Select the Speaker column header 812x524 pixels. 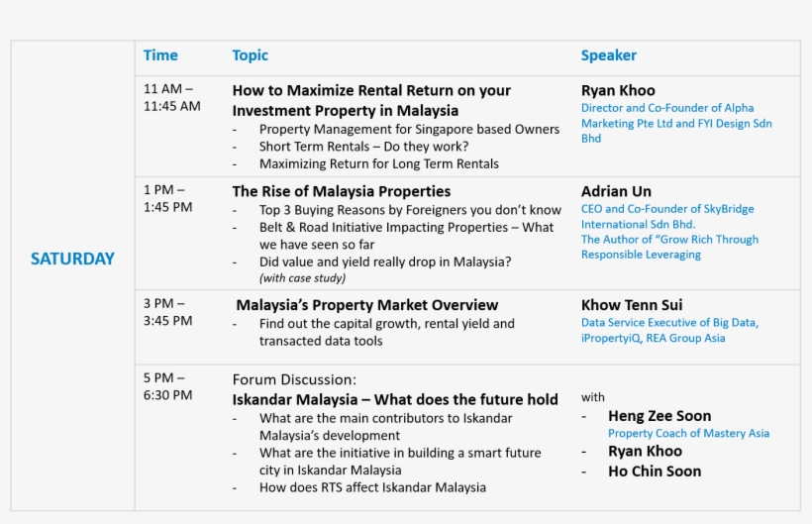pyautogui.click(x=608, y=55)
